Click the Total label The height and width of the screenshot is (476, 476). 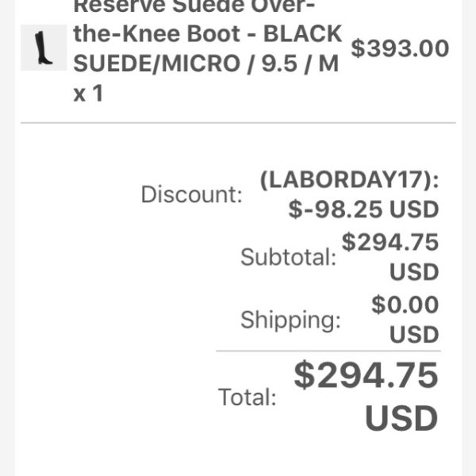tap(247, 397)
